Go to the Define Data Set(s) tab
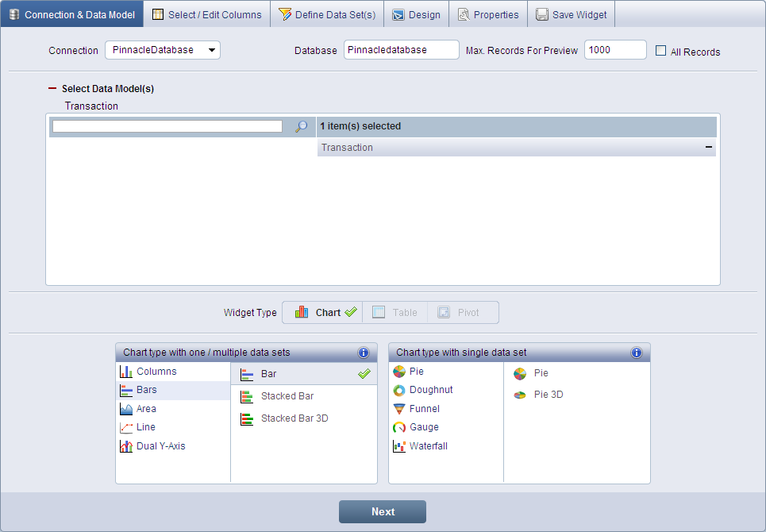The height and width of the screenshot is (532, 766). pos(327,14)
